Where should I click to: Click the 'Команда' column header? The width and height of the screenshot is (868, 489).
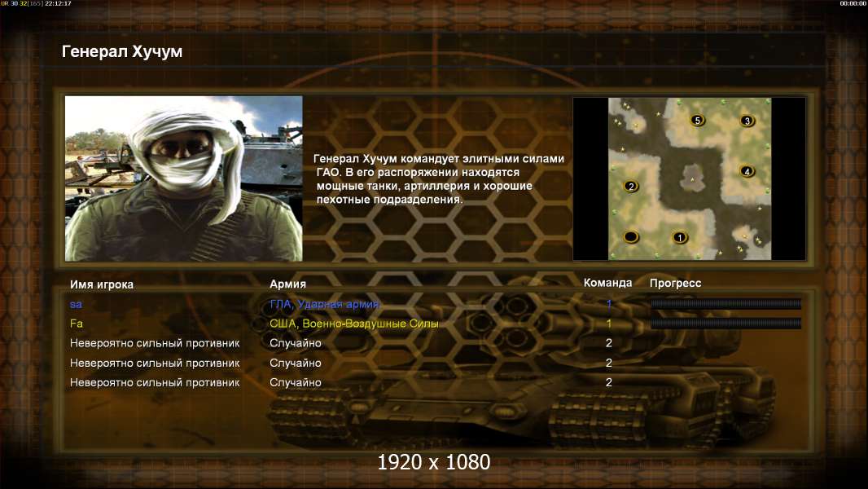point(607,283)
